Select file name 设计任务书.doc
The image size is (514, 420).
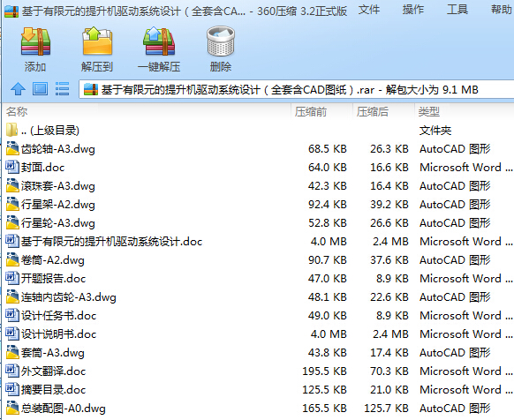[58, 316]
